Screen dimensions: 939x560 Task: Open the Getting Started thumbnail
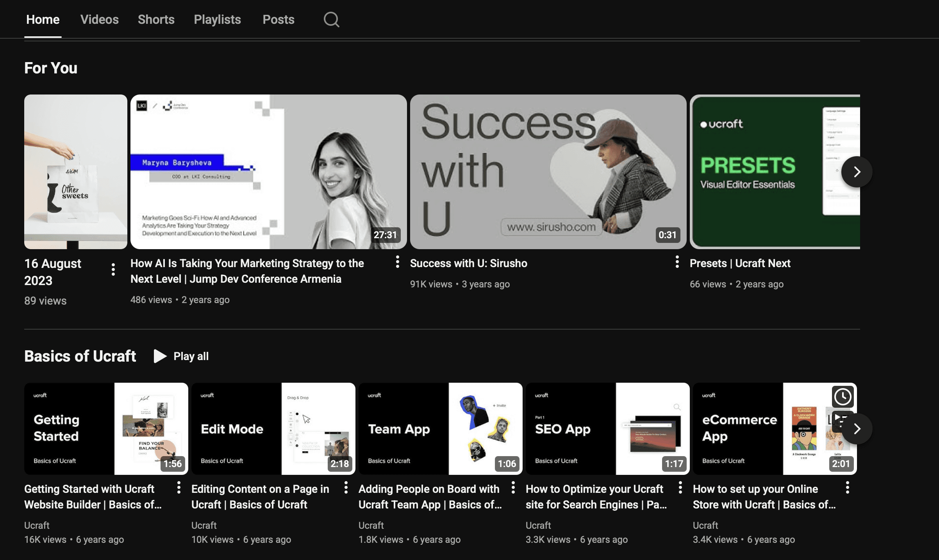106,429
